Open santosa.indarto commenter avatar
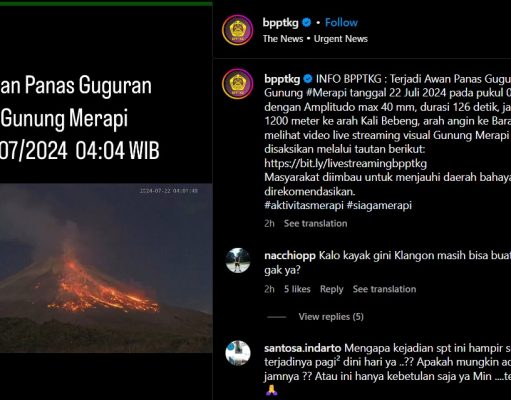 (x=238, y=353)
